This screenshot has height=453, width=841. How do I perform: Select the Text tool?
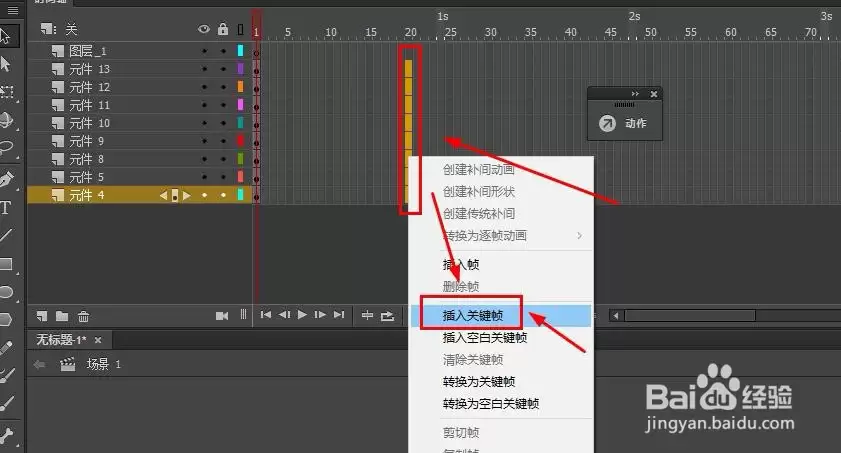point(5,207)
